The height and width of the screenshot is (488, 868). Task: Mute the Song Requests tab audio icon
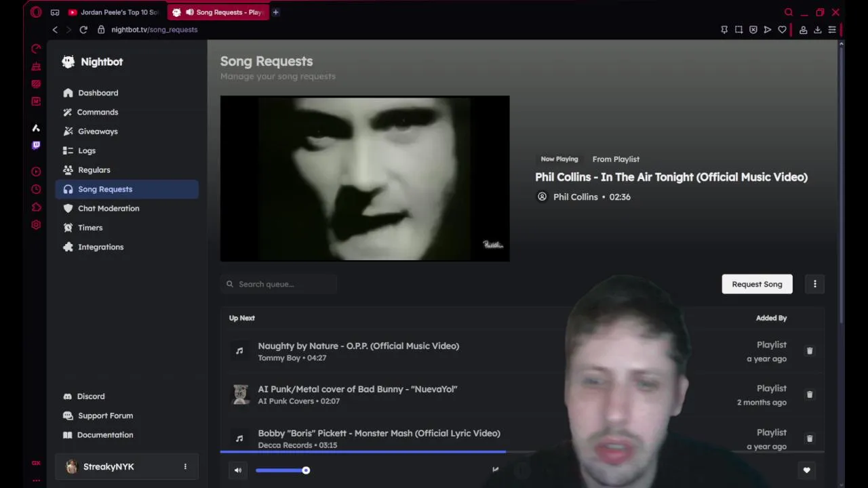pos(190,12)
